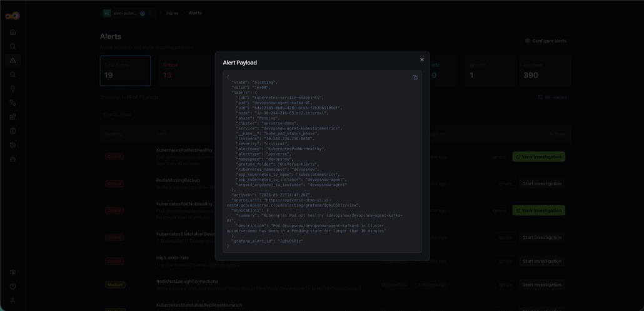Image resolution: width=644 pixels, height=311 pixels.
Task: Go to Home in the breadcrumb
Action: click(x=173, y=13)
